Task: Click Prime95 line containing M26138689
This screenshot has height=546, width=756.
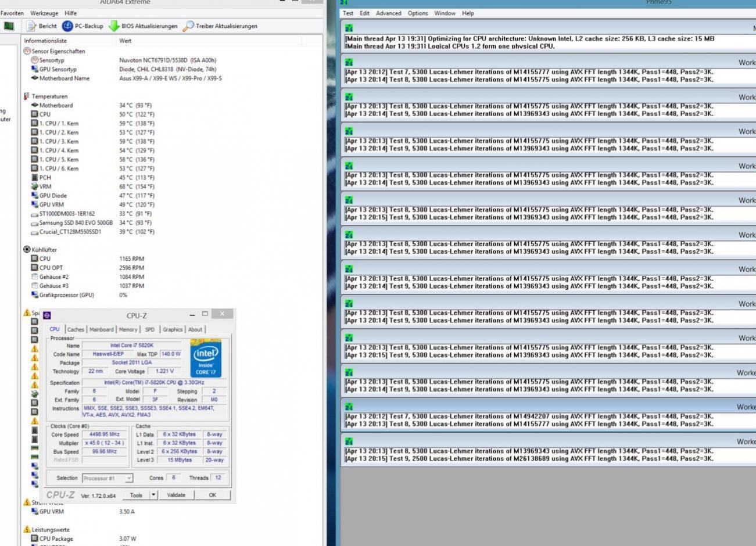Action: [x=529, y=458]
